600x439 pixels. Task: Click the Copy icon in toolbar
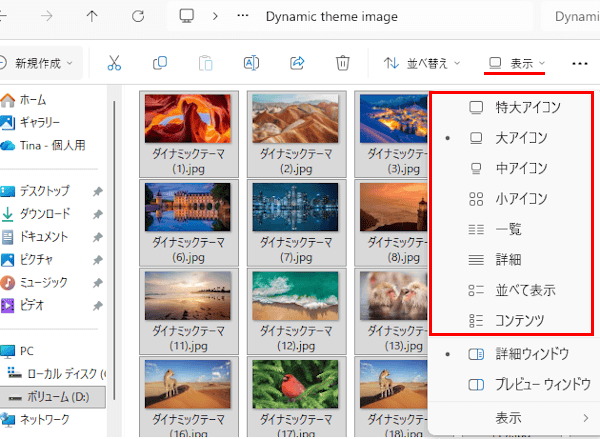point(160,63)
